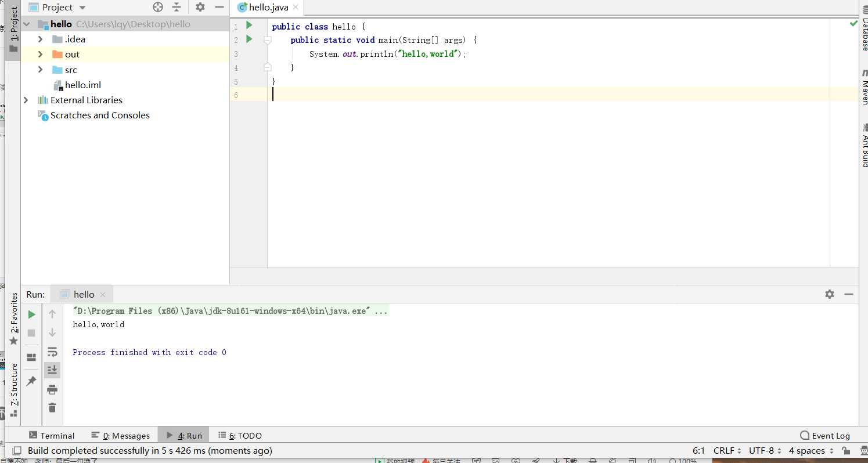
Task: Open 0: Messages tool window
Action: coord(120,435)
